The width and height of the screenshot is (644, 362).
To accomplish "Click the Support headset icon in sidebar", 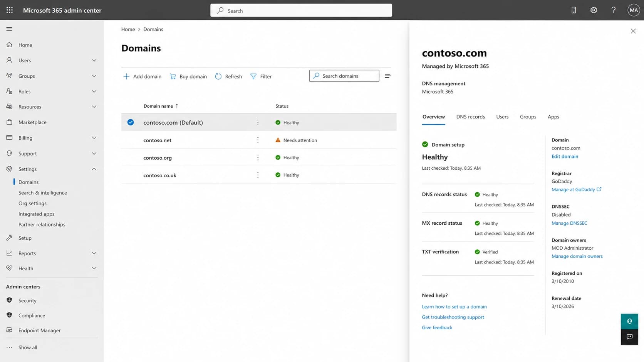I will 10,153.
